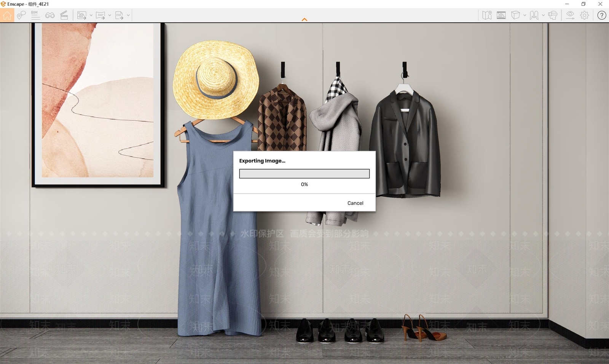Image resolution: width=609 pixels, height=364 pixels.
Task: Open Visual Settings eye icon
Action: pos(570,15)
